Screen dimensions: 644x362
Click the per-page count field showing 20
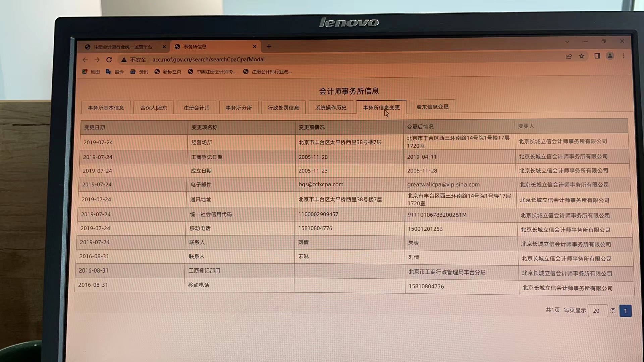click(597, 311)
